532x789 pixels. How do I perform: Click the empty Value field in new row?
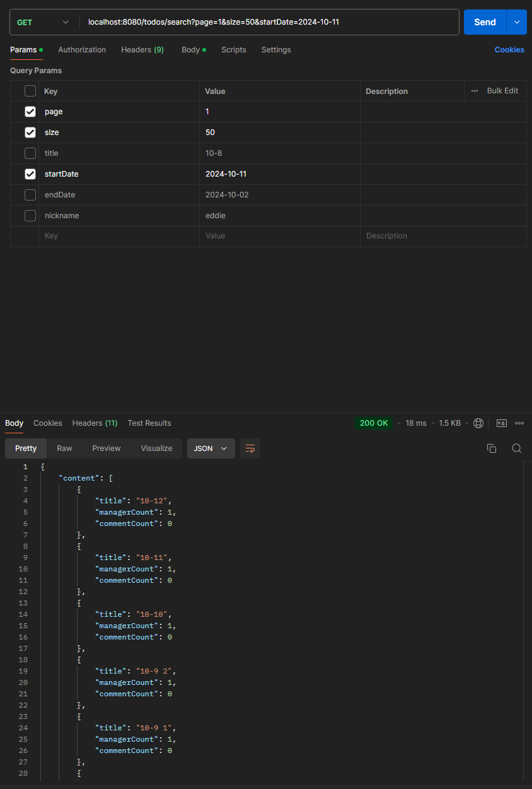tap(280, 236)
